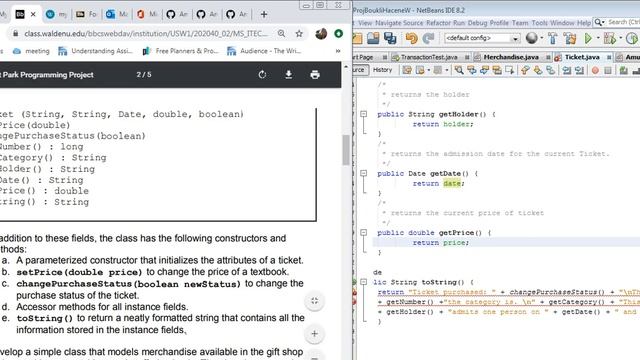Switch to TransactionTest.java tab
Screen dimensions: 640x360
429,57
